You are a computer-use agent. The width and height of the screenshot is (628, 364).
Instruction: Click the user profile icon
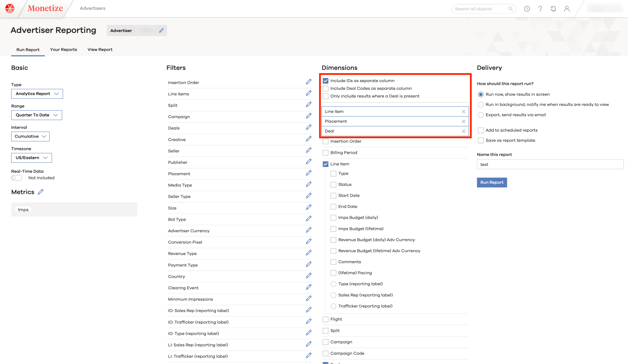(x=567, y=9)
